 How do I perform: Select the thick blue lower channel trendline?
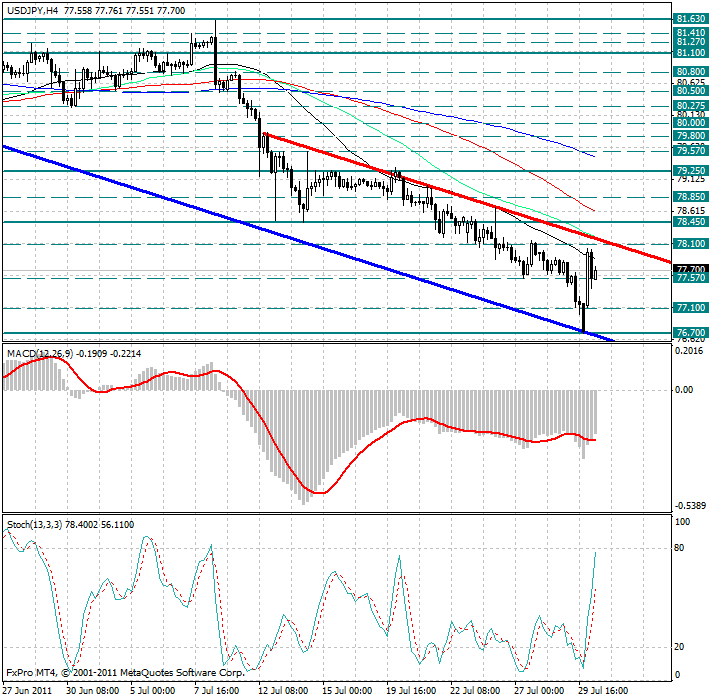(x=300, y=239)
